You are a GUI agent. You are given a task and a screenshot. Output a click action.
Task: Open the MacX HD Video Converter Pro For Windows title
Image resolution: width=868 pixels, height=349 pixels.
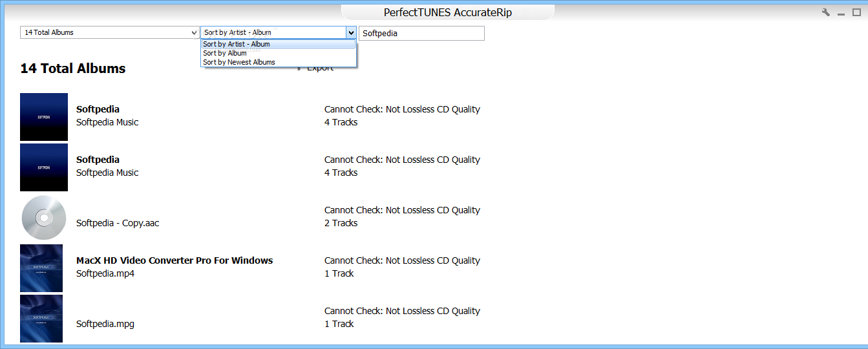click(175, 260)
